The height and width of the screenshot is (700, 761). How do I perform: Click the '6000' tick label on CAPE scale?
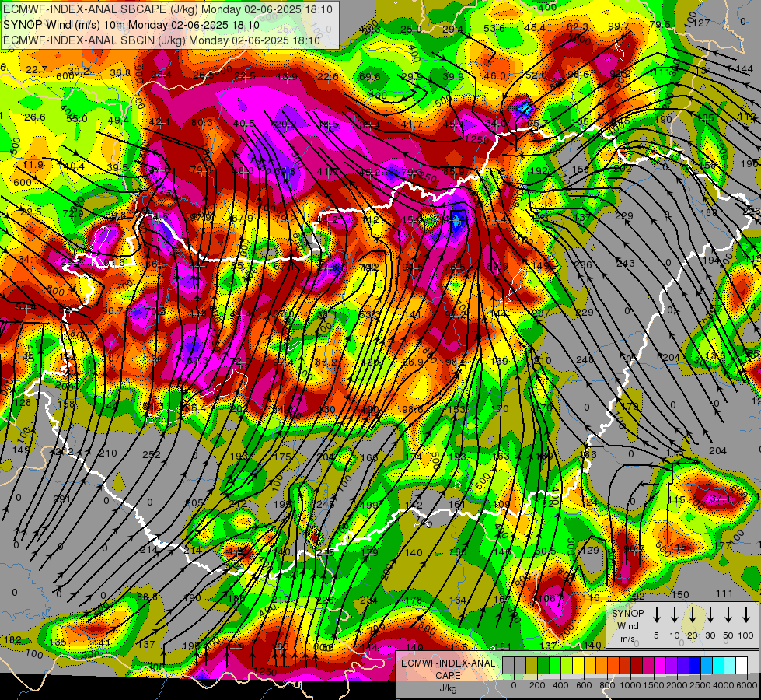(747, 685)
